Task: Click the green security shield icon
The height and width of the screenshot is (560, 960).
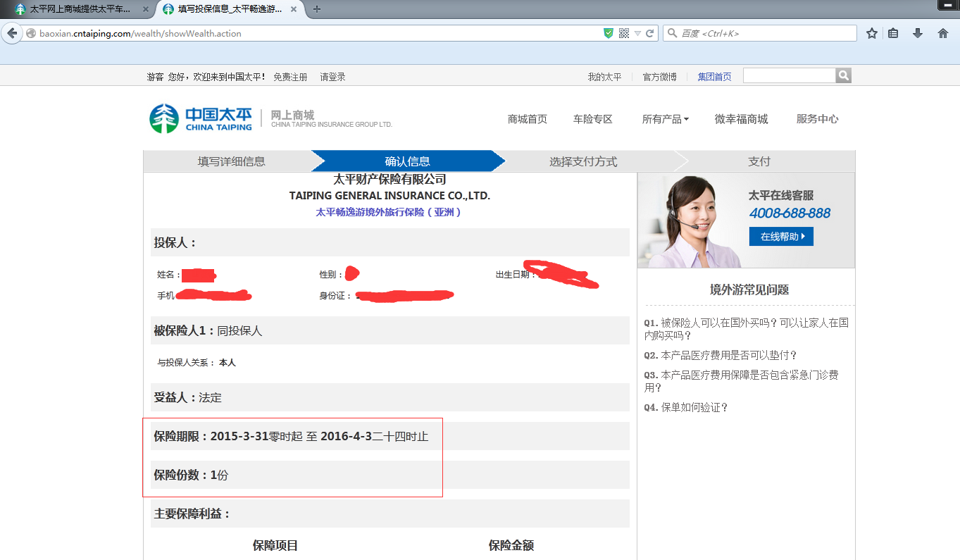Action: coord(609,33)
